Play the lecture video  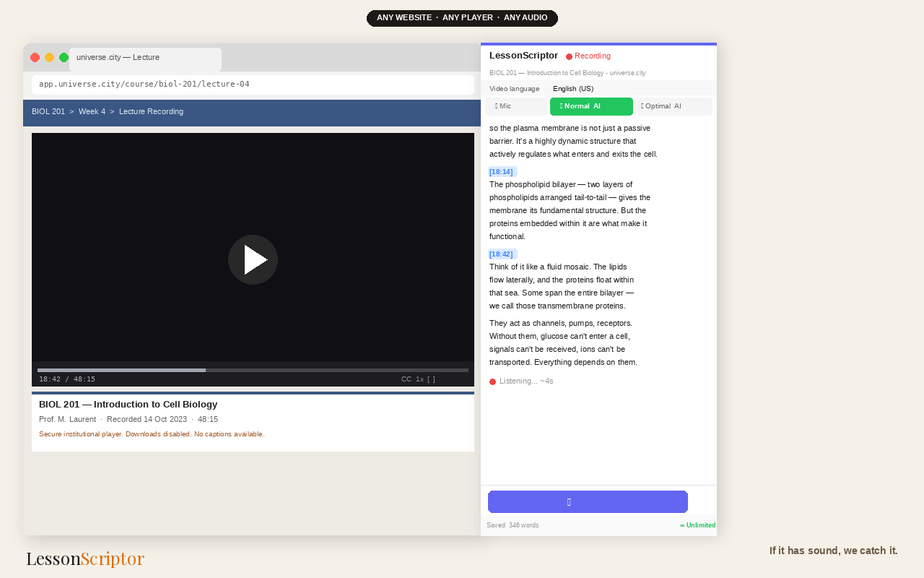coord(253,259)
